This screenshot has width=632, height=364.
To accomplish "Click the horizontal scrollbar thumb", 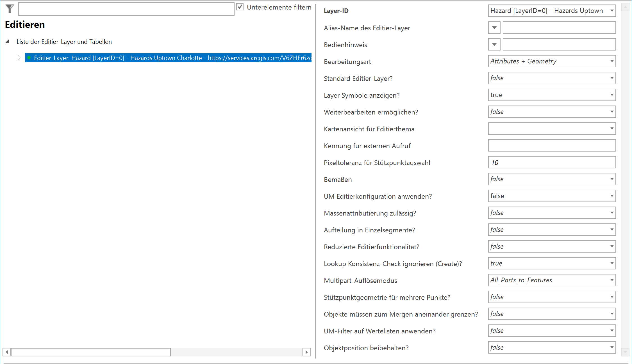I will tap(90, 352).
